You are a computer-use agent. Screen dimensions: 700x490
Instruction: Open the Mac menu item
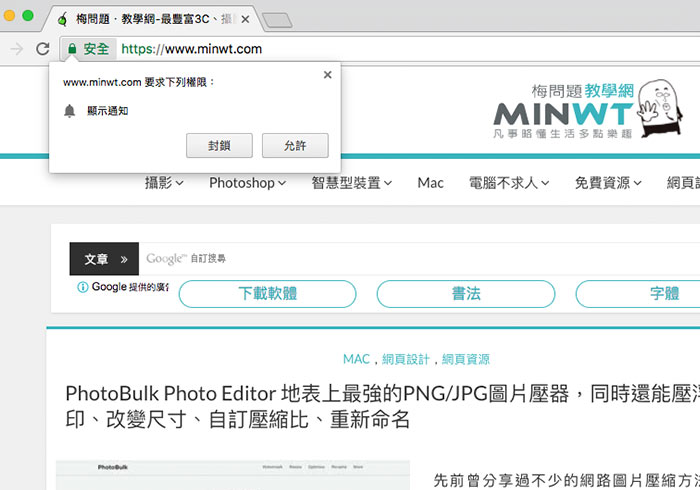[430, 183]
